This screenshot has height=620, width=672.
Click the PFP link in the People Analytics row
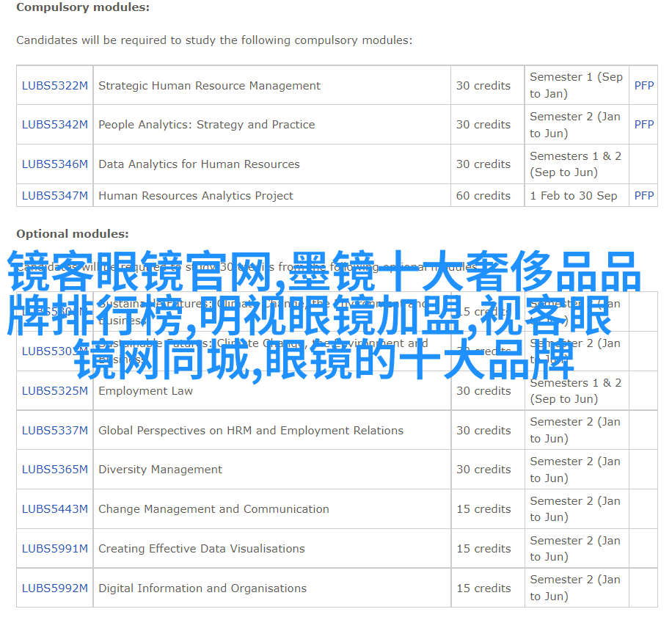643,124
